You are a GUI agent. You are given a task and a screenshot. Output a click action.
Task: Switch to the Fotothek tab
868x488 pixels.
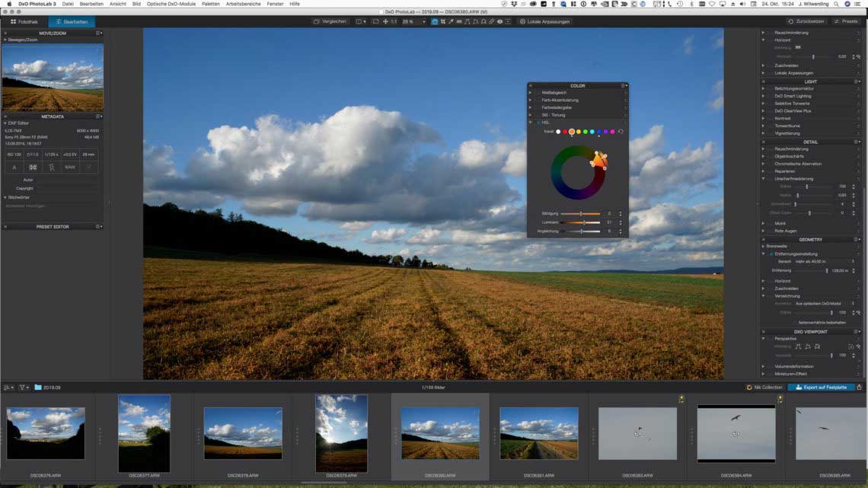point(24,22)
